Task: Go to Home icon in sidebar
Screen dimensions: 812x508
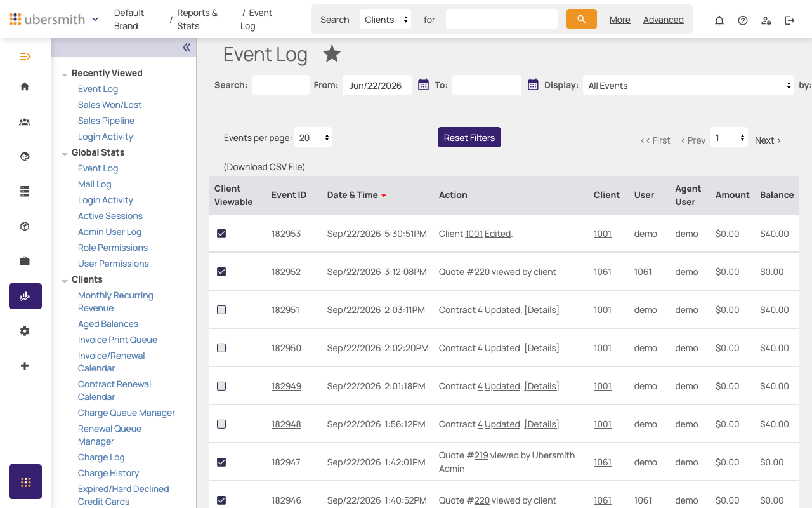Action: pos(25,86)
